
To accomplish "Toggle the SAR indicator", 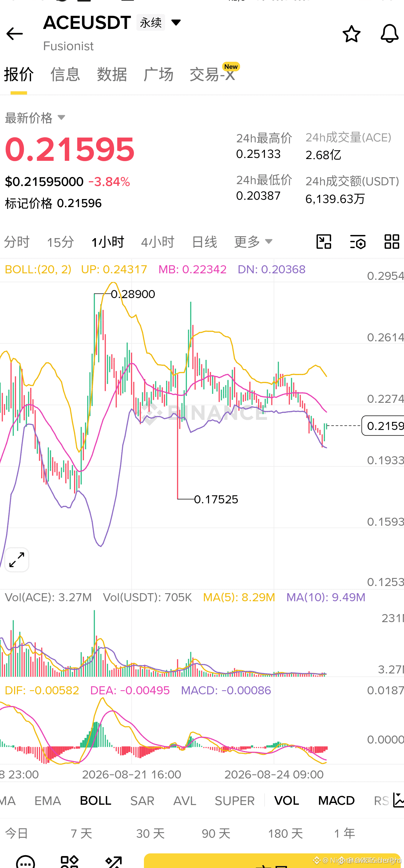I will [x=142, y=801].
